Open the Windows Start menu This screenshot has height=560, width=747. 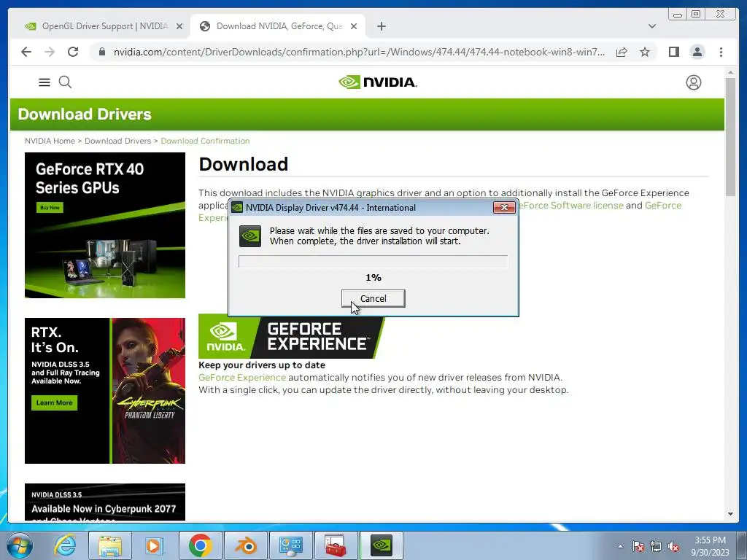pos(20,545)
